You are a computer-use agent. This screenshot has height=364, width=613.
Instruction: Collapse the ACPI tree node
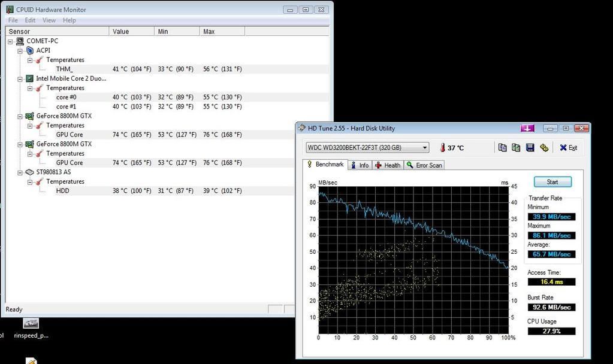click(x=20, y=51)
